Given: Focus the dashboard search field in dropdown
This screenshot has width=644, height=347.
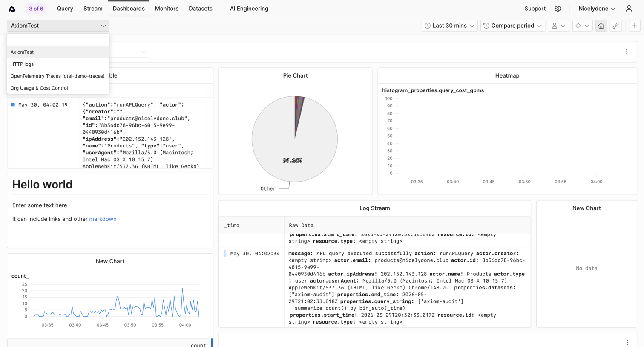Looking at the screenshot, I should 58,40.
